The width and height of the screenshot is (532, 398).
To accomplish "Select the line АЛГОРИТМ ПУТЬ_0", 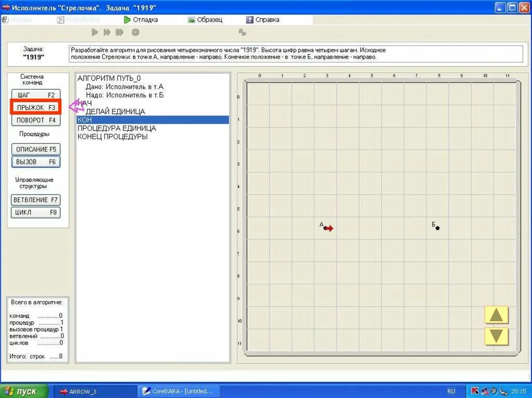I will 109,78.
